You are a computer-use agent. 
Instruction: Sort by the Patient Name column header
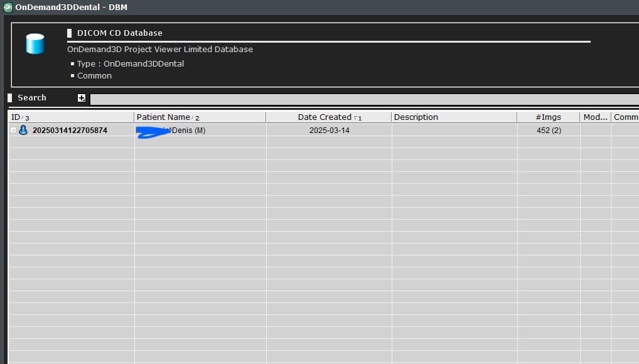[x=200, y=117]
